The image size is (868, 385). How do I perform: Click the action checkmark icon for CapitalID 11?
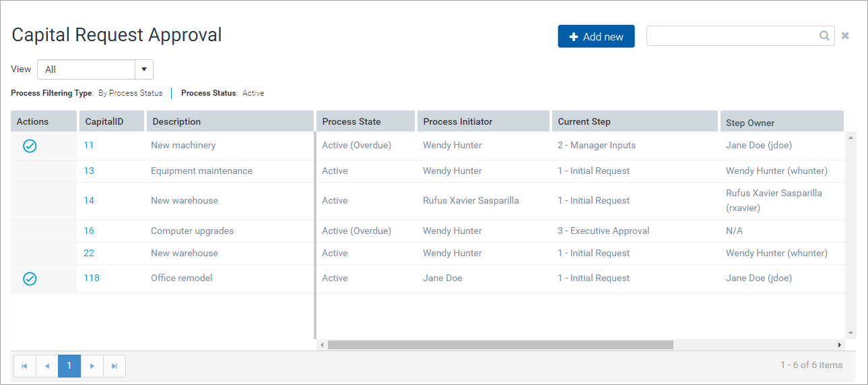click(30, 146)
